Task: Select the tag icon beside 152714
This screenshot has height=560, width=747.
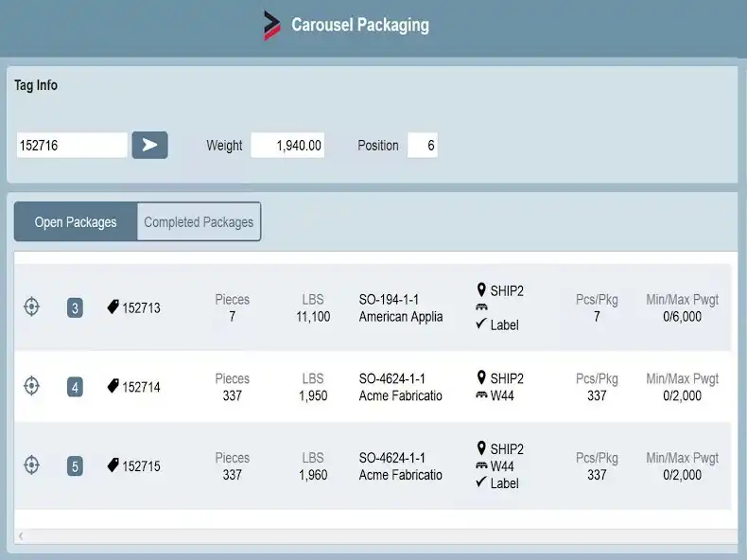Action: [113, 386]
